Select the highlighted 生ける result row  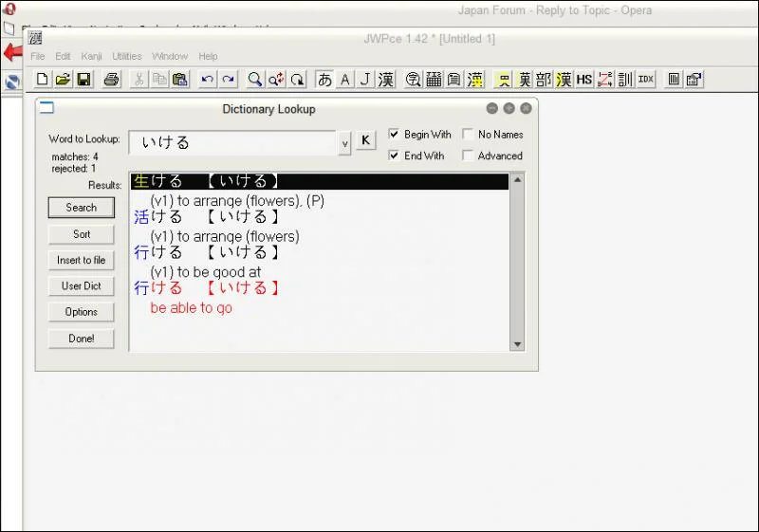[x=320, y=181]
